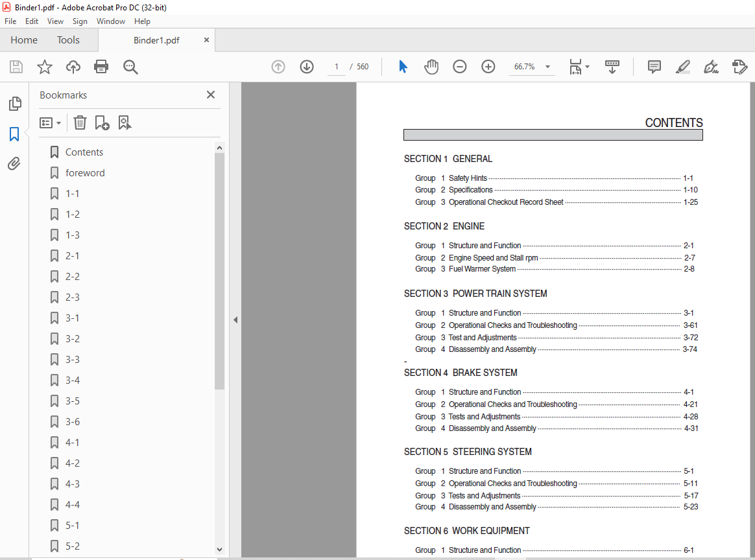Viewport: 755px width, 560px height.
Task: Open the File menu
Action: coord(10,21)
